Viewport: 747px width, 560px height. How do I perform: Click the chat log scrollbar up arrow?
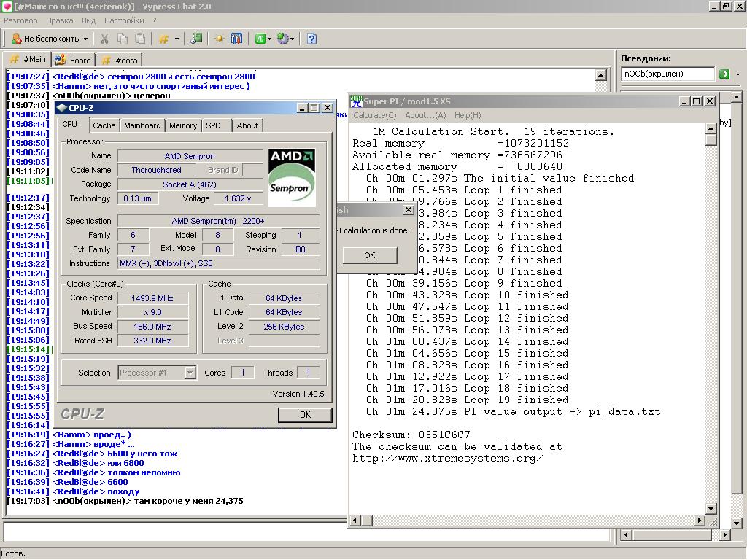pos(601,75)
